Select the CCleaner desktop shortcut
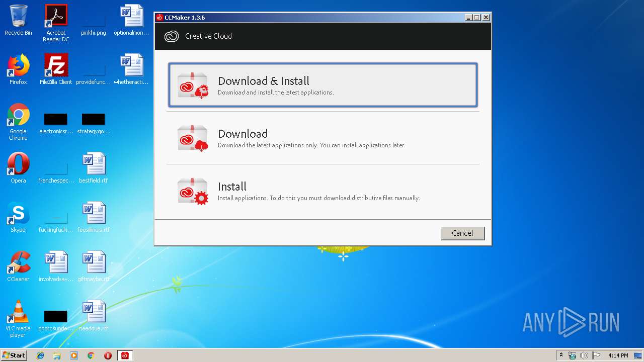644x362 pixels. 18,266
